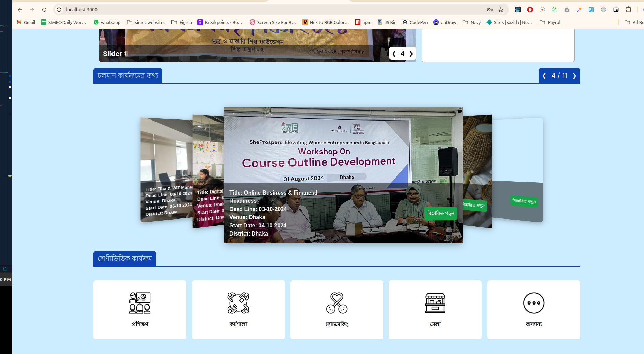The width and height of the screenshot is (644, 354).
Task: Expand the Payroll bookmark folder
Action: 551,22
